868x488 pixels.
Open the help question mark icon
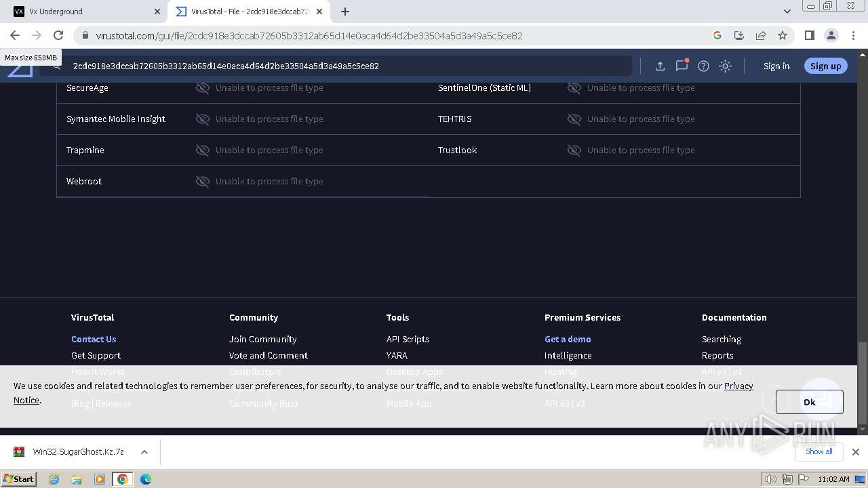pos(703,66)
